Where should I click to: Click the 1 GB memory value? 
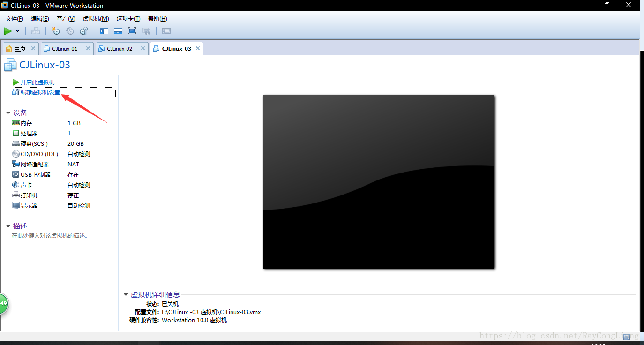click(74, 123)
